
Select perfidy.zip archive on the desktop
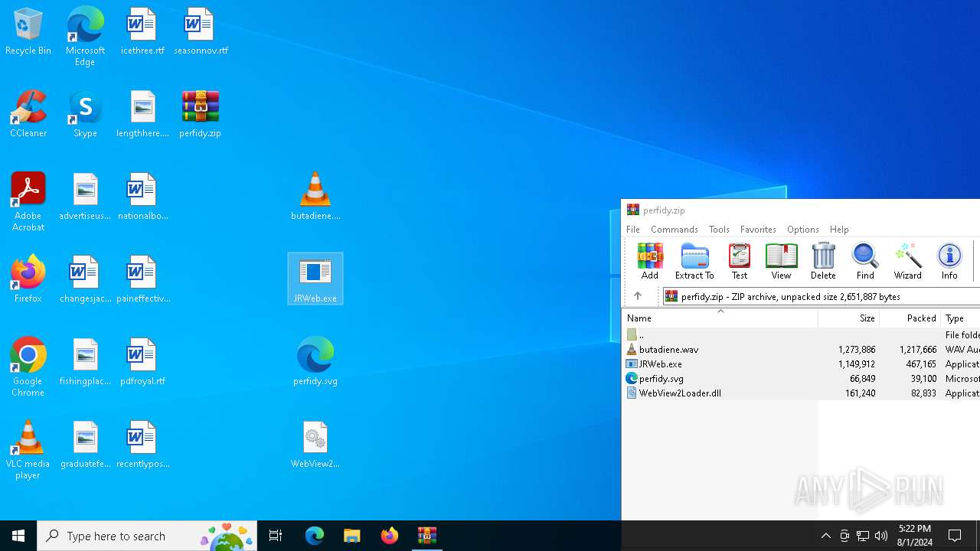200,114
